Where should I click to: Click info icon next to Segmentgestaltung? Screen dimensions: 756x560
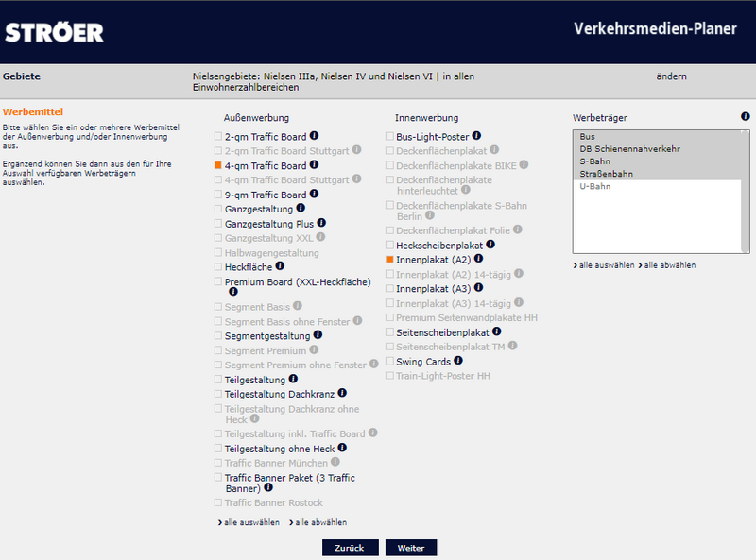tap(318, 335)
